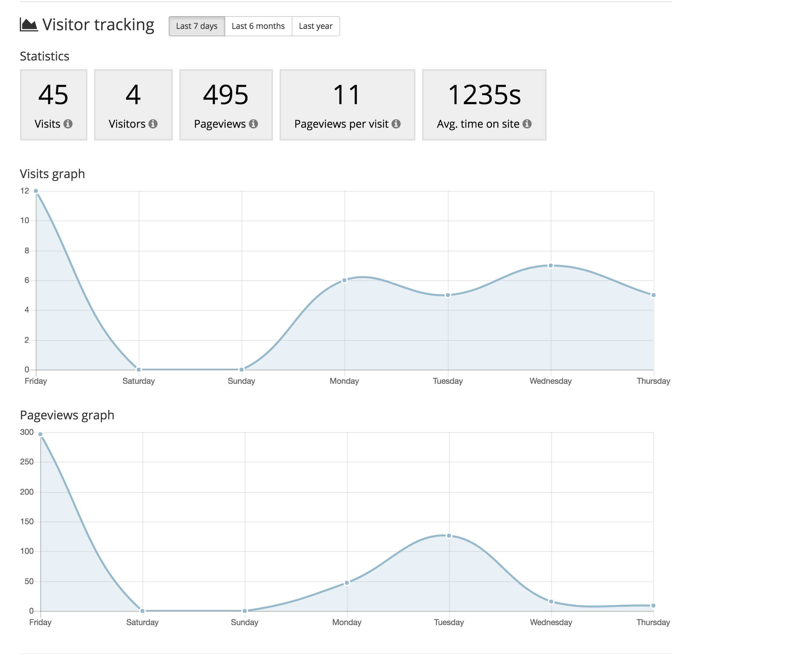Viewport: 812px width, 656px height.
Task: Click the info icon next to Visitors
Action: coord(153,124)
